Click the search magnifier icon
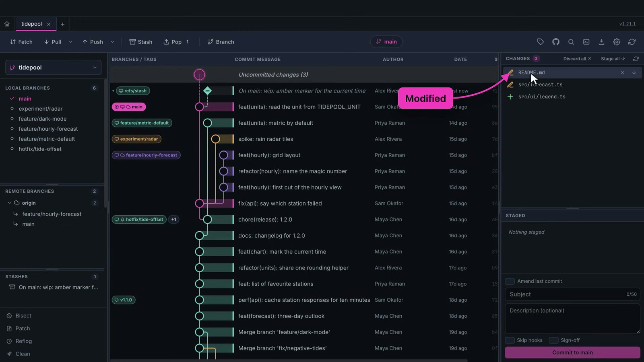Screen dimensions: 644x362 pyautogui.click(x=571, y=42)
